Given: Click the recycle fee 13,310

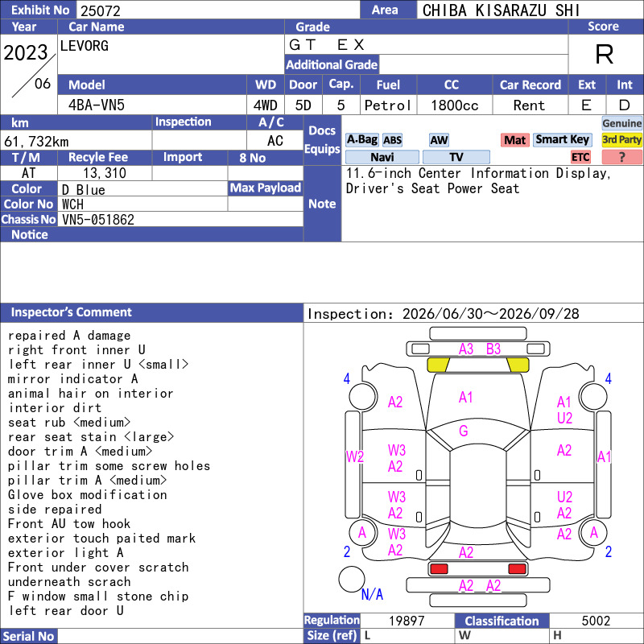Looking at the screenshot, I should point(105,173).
